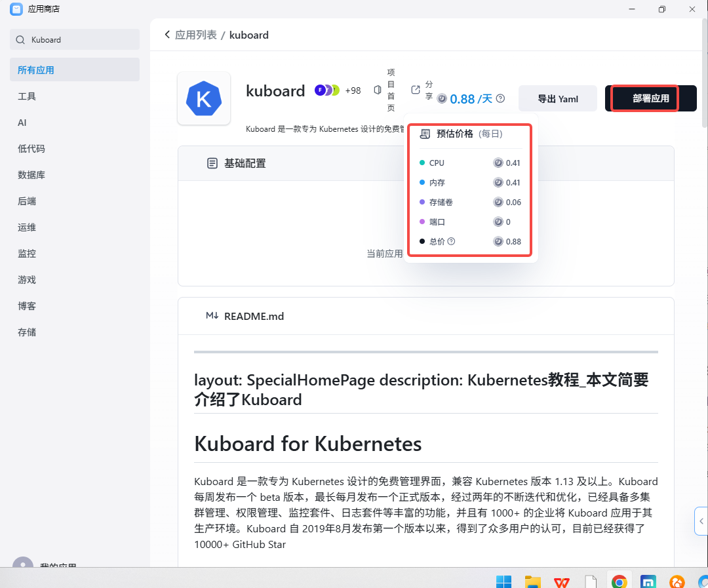Click the 基础配置 section icon
708x588 pixels.
pyautogui.click(x=212, y=163)
